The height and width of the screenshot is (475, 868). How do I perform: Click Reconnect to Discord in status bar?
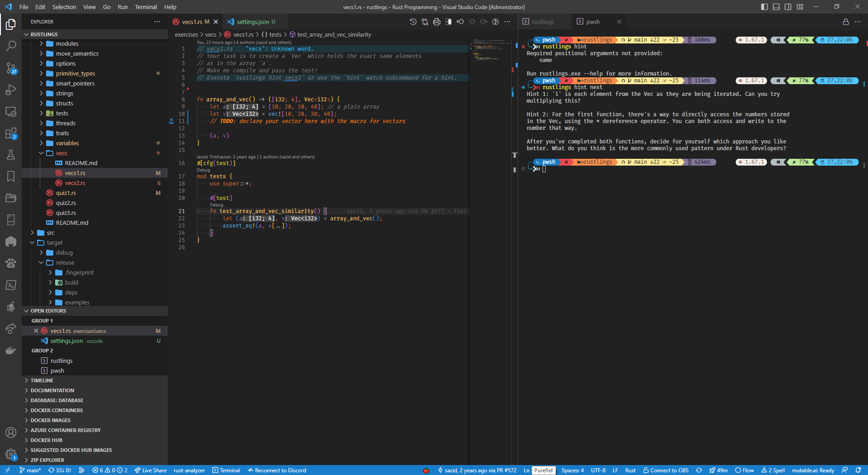(277, 470)
